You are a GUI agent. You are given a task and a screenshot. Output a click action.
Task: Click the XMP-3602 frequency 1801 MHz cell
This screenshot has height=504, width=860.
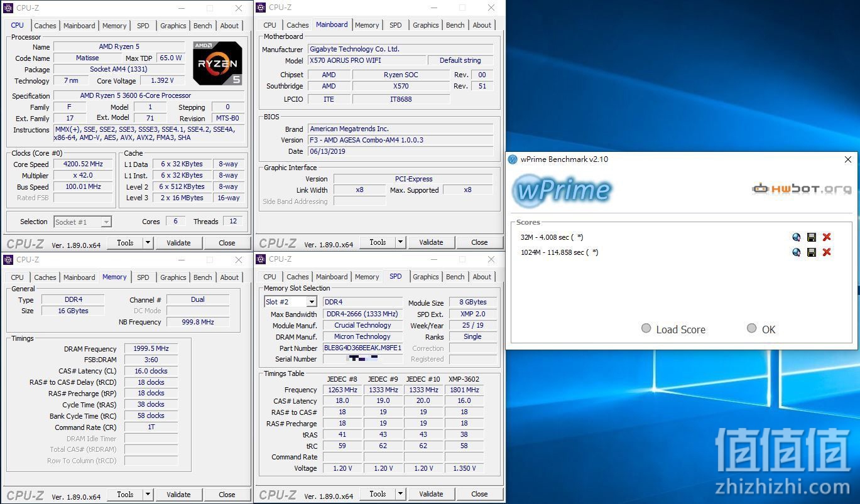(464, 390)
